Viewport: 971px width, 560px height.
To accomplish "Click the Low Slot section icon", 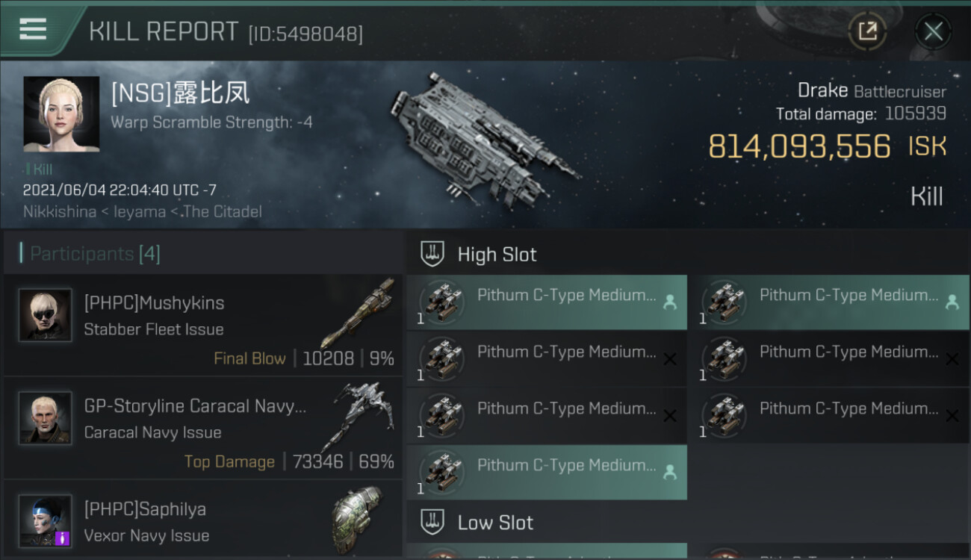I will point(432,522).
